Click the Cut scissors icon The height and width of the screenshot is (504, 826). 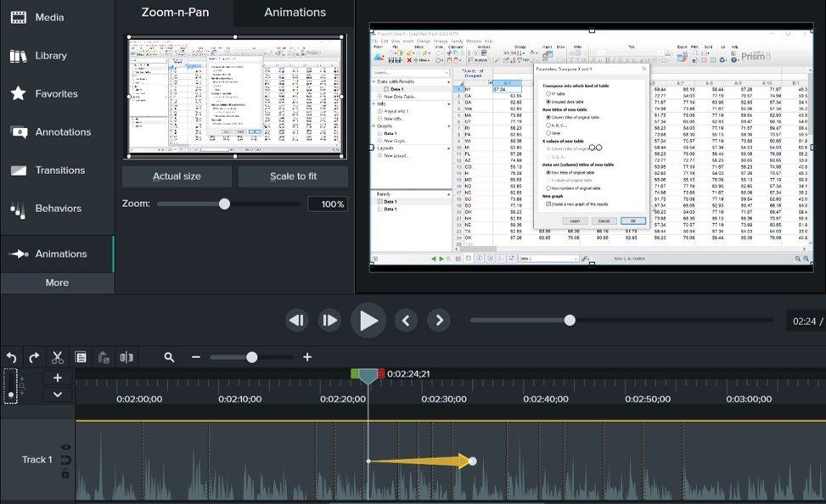(x=58, y=357)
